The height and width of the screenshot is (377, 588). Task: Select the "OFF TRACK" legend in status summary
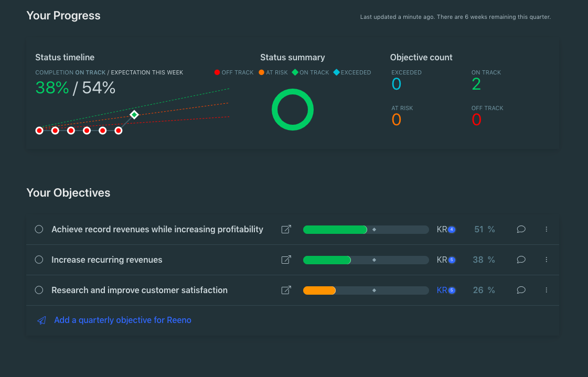click(x=234, y=72)
